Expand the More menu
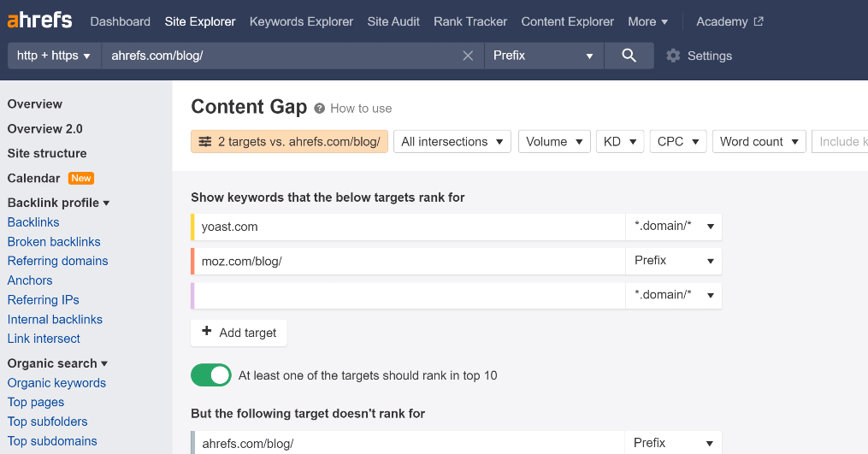Screen dimensions: 868x454 tap(647, 21)
